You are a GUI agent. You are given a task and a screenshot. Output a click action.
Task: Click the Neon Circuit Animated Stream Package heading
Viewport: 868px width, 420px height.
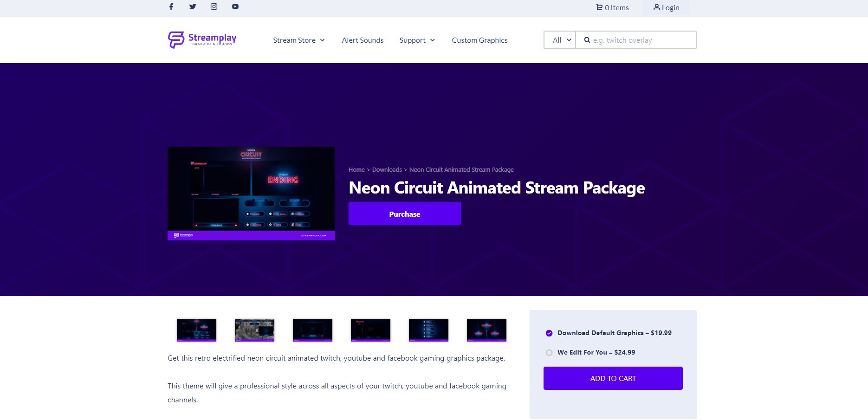(497, 188)
